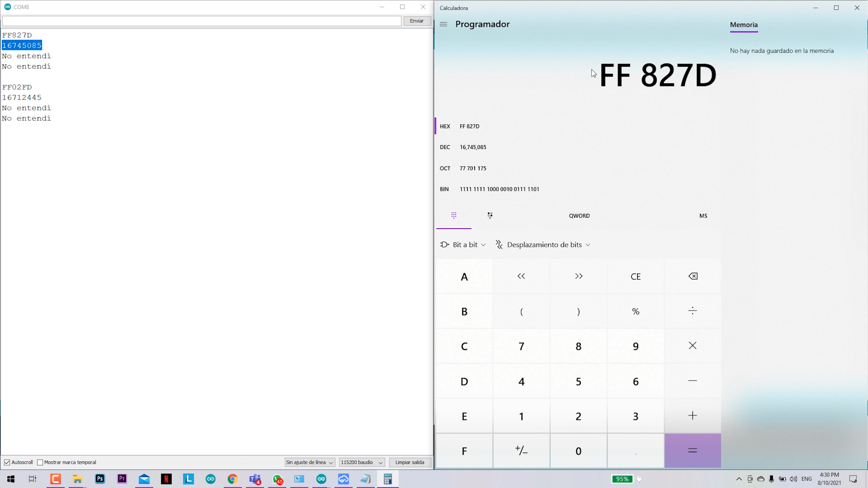This screenshot has height=488, width=868.
Task: Click the left shift << key
Action: [521, 277]
